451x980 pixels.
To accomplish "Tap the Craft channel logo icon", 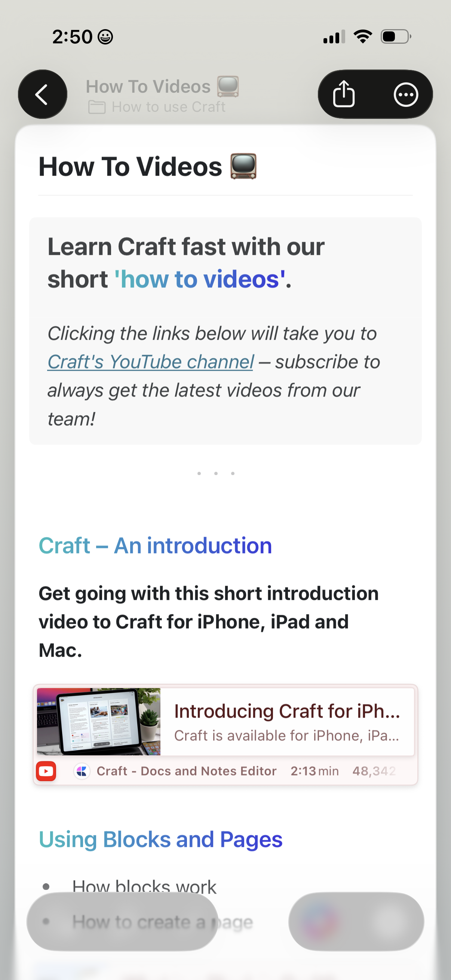I will coord(82,771).
